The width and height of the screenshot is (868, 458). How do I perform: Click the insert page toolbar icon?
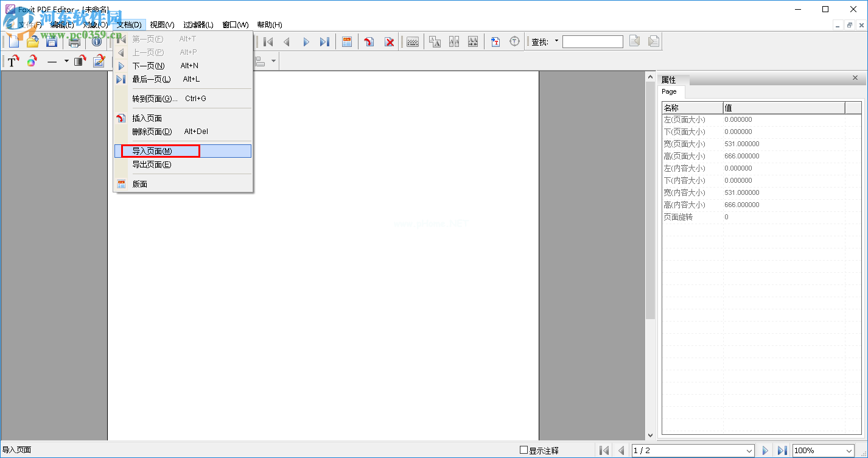tap(369, 41)
